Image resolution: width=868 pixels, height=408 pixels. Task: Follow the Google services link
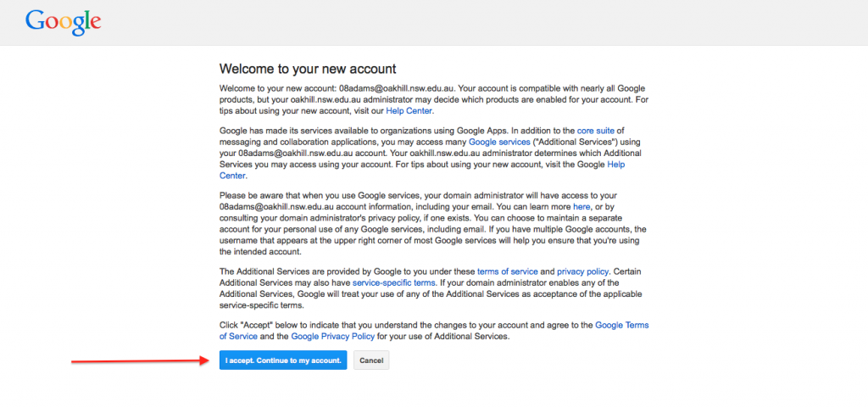coord(498,142)
